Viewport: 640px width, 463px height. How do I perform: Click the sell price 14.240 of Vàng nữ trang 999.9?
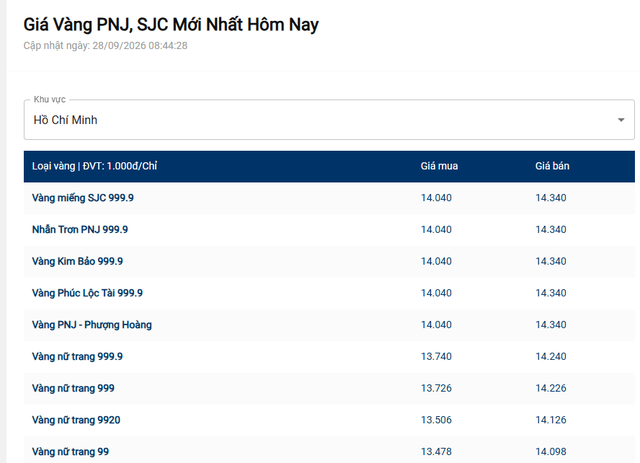point(551,357)
